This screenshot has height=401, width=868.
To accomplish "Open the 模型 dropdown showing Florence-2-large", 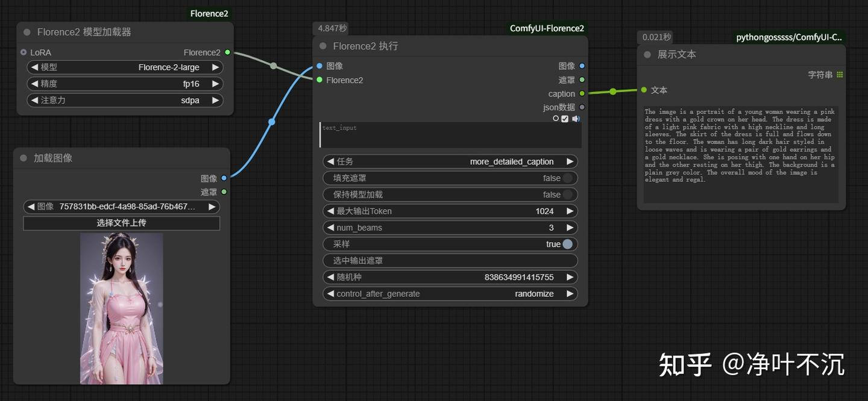I will point(125,67).
